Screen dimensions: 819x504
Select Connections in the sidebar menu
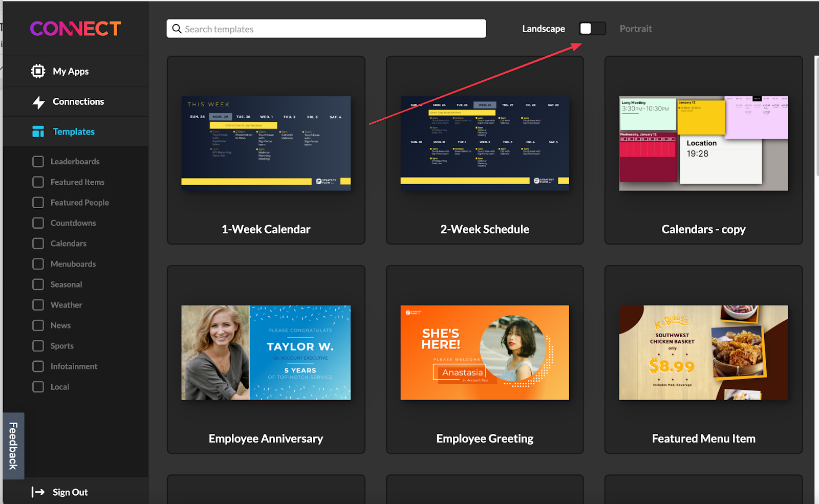[x=78, y=101]
